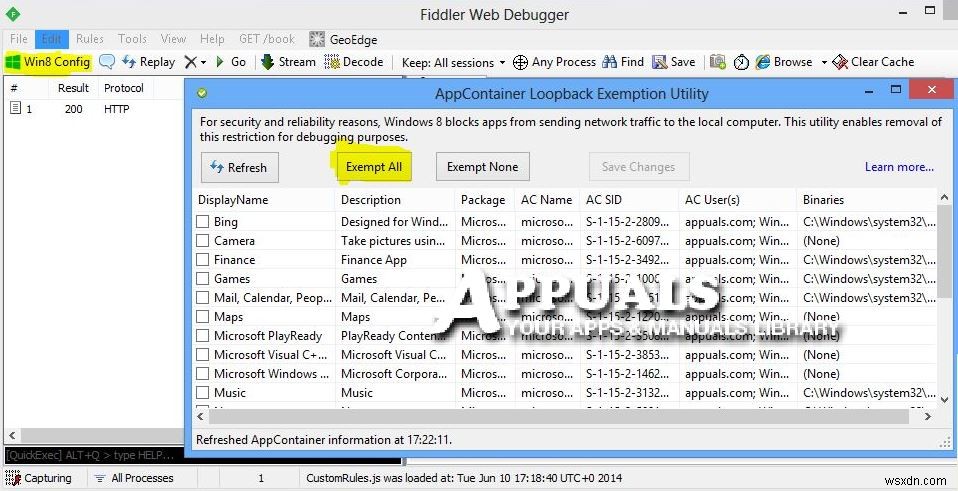Click the Save toolbar button
The image size is (958, 491).
[x=673, y=62]
